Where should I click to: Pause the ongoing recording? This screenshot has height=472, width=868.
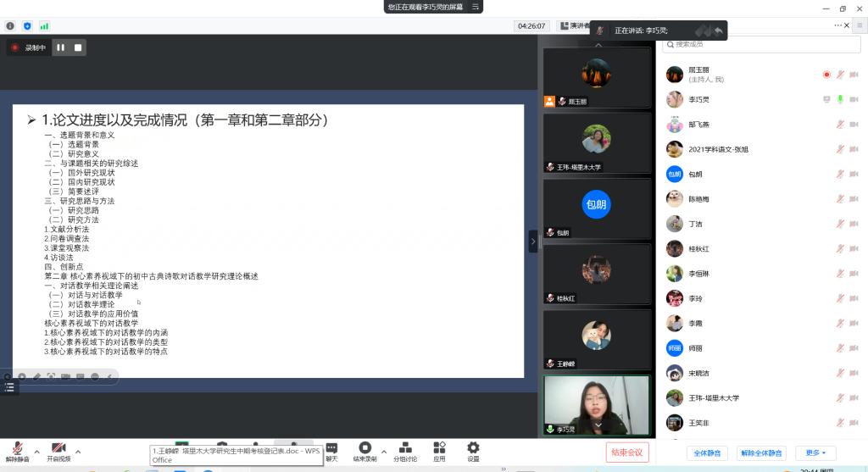pyautogui.click(x=60, y=47)
